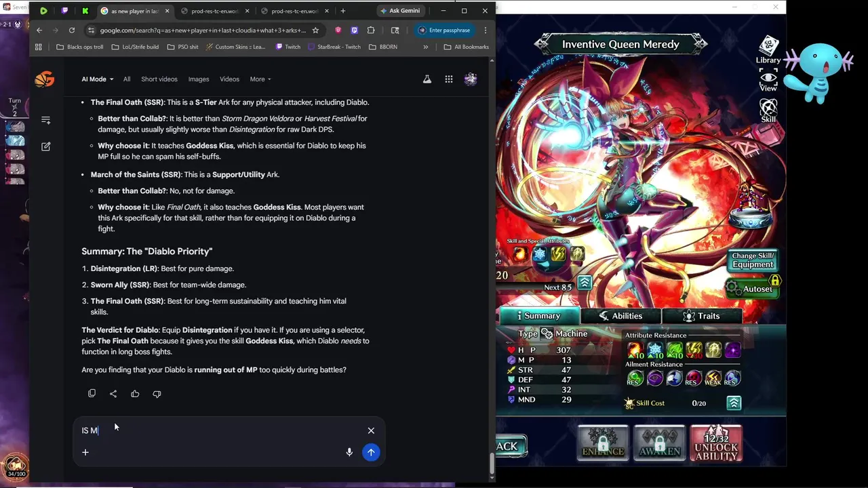Switch to the Abilities tab
Viewport: 868px width, 488px height.
click(x=620, y=316)
